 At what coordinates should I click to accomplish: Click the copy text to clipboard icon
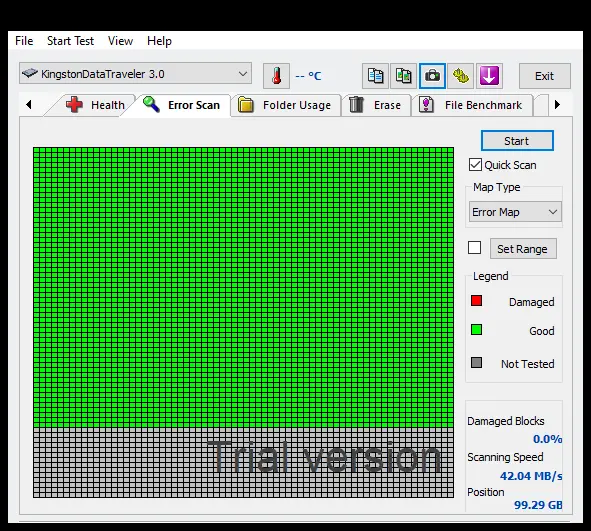[375, 76]
